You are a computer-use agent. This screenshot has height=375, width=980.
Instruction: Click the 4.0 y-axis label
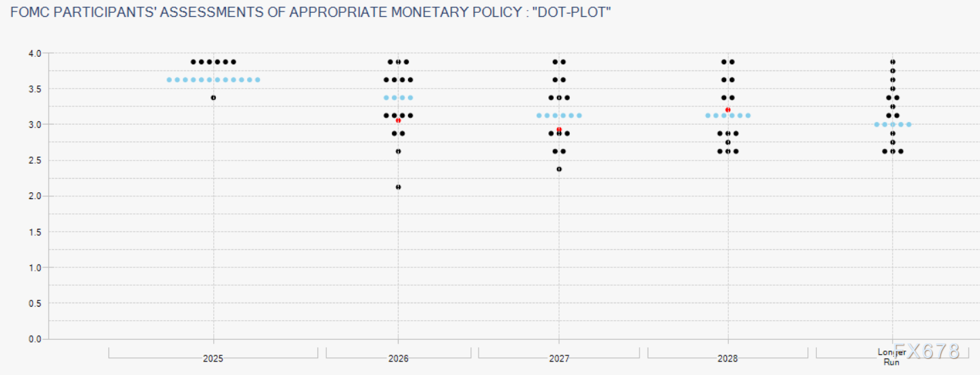[35, 53]
